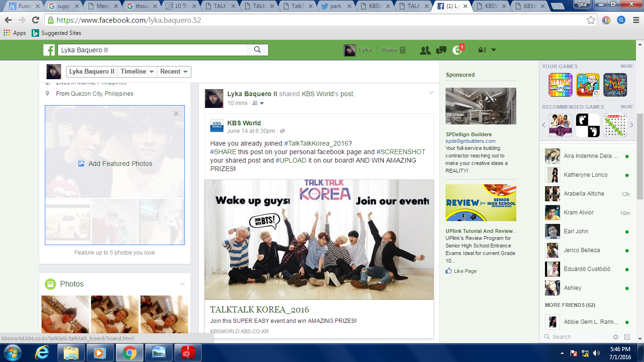
Task: Open chat with Earl John
Action: (x=587, y=231)
